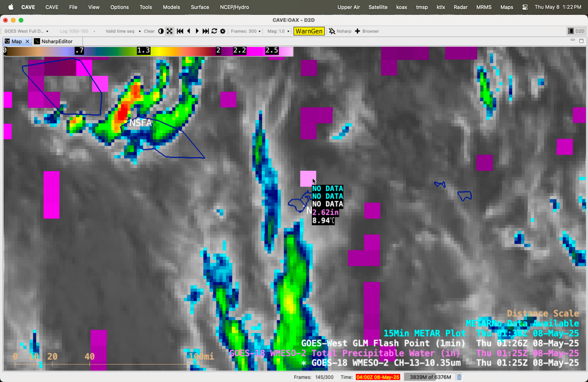Screen dimensions: 588x382
Task: Click the Map tab icon
Action: [7, 41]
